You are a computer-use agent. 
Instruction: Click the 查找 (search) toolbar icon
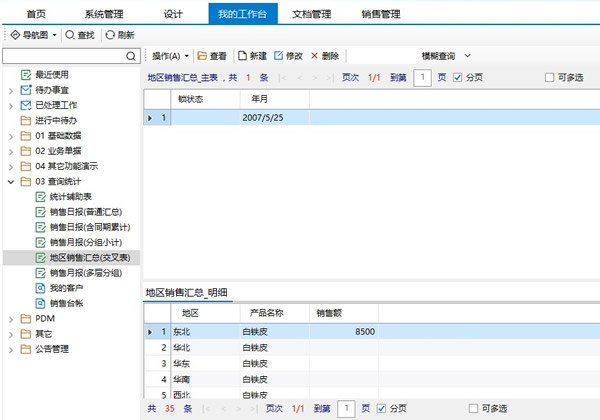click(69, 35)
